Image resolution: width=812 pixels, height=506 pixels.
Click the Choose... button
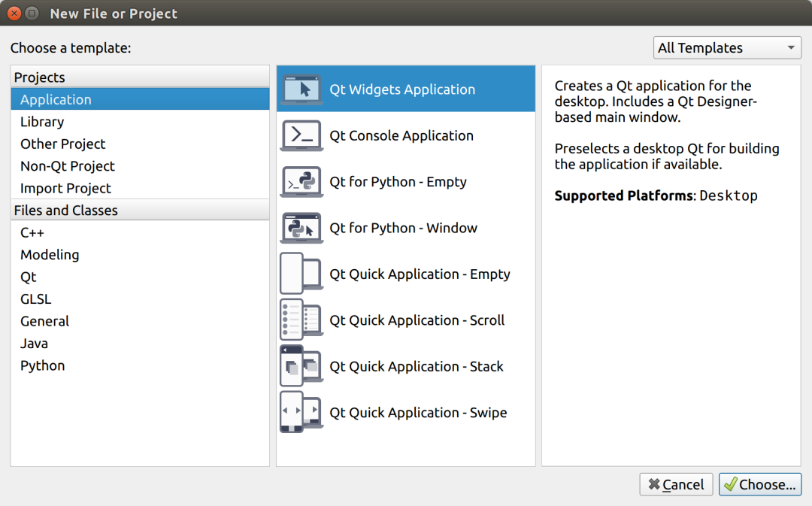pos(759,485)
